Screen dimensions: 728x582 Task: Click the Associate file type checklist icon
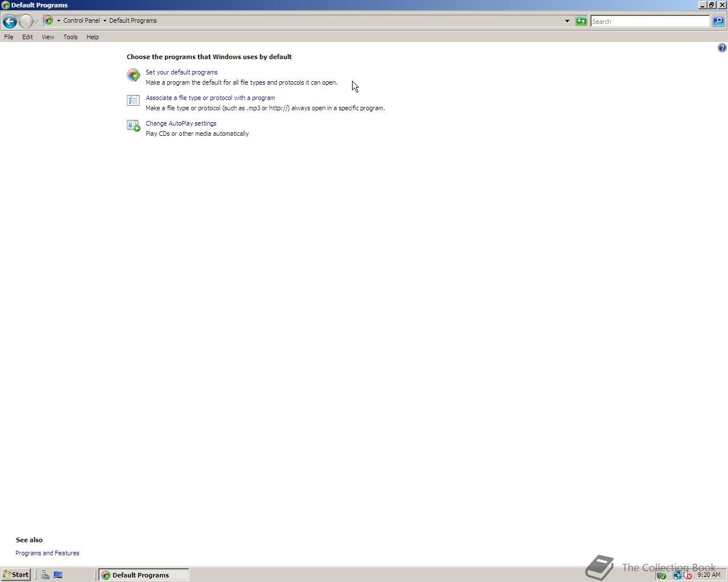pyautogui.click(x=133, y=101)
